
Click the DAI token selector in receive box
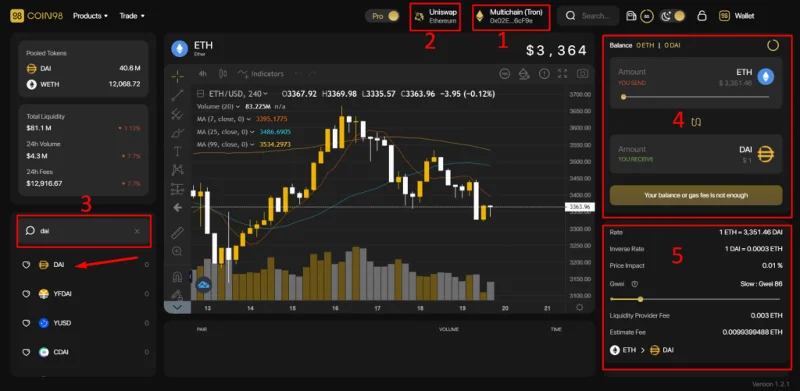click(x=757, y=154)
